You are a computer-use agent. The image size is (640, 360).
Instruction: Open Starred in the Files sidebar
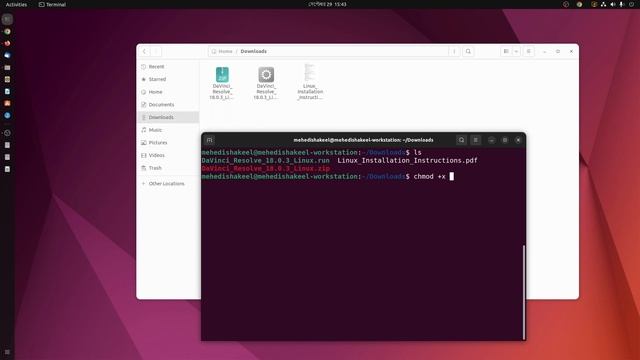point(168,79)
